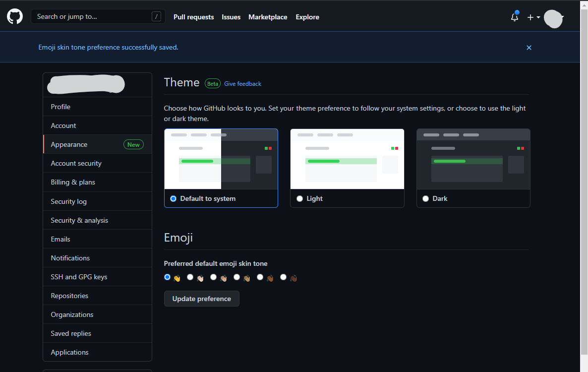Select the light emoji skin tone
Screen dimensions: 588x372
coord(190,277)
